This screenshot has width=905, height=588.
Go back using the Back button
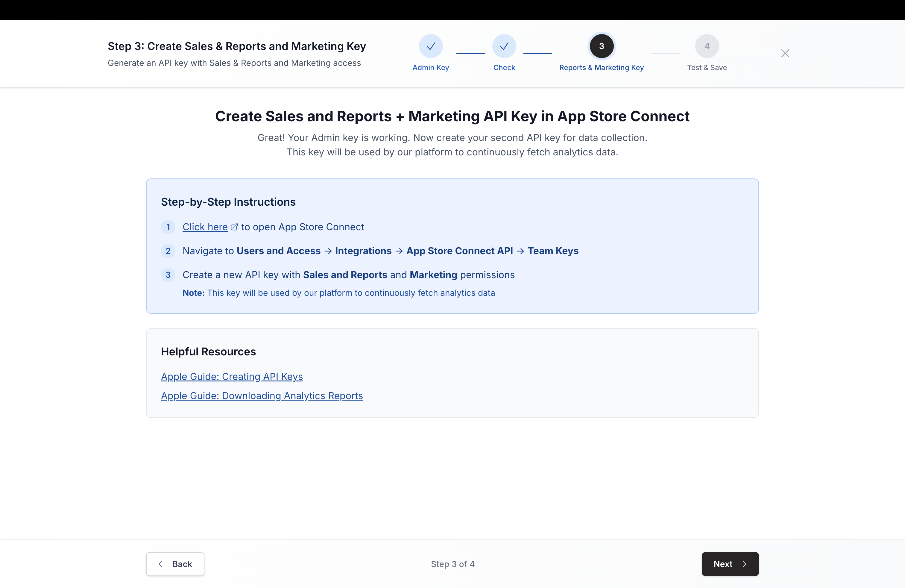pyautogui.click(x=175, y=564)
